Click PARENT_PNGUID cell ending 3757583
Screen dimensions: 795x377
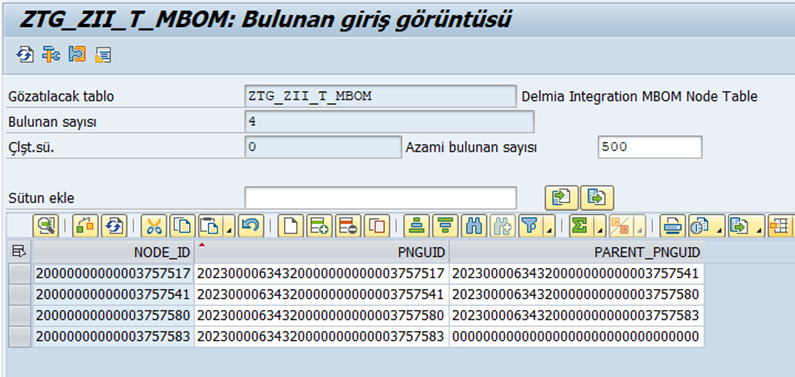point(576,315)
